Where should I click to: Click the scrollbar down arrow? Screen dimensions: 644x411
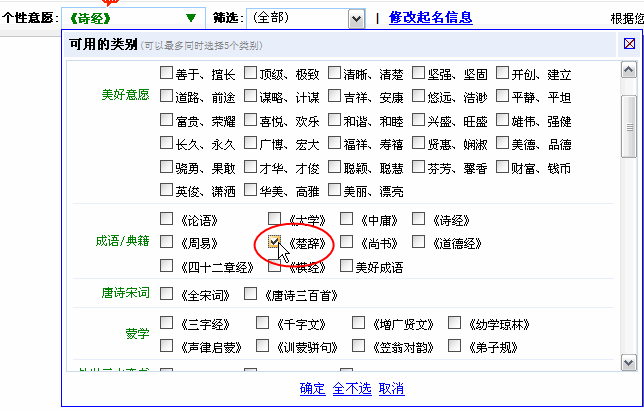[628, 362]
